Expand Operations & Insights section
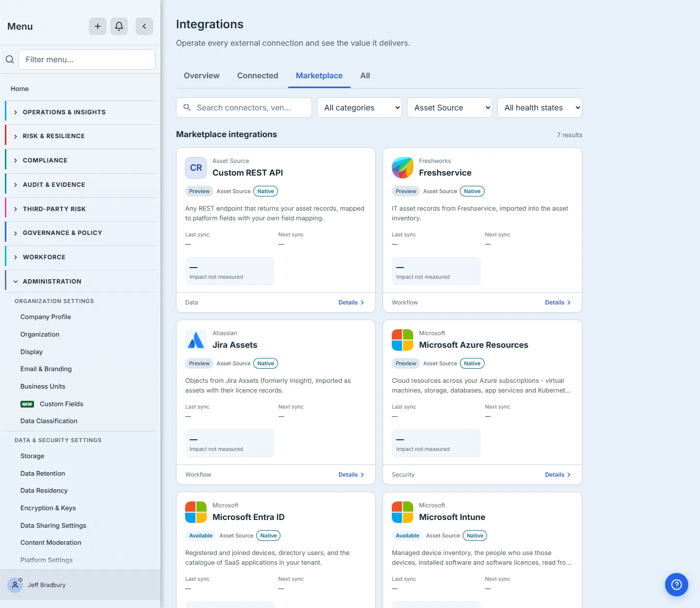Viewport: 700px width, 608px height. pos(80,112)
